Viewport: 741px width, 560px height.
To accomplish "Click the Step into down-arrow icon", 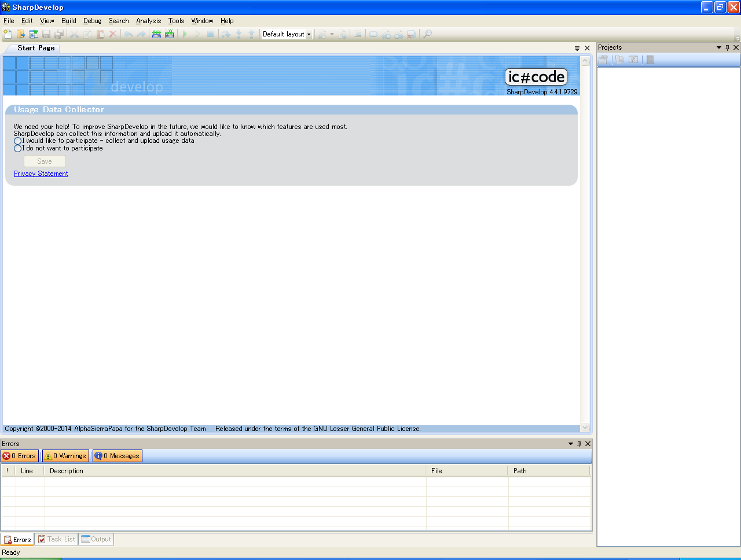I will tap(239, 34).
